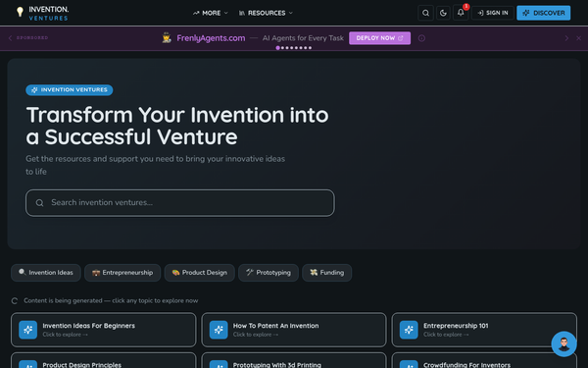Click the Invention Ventures logo text

49,13
